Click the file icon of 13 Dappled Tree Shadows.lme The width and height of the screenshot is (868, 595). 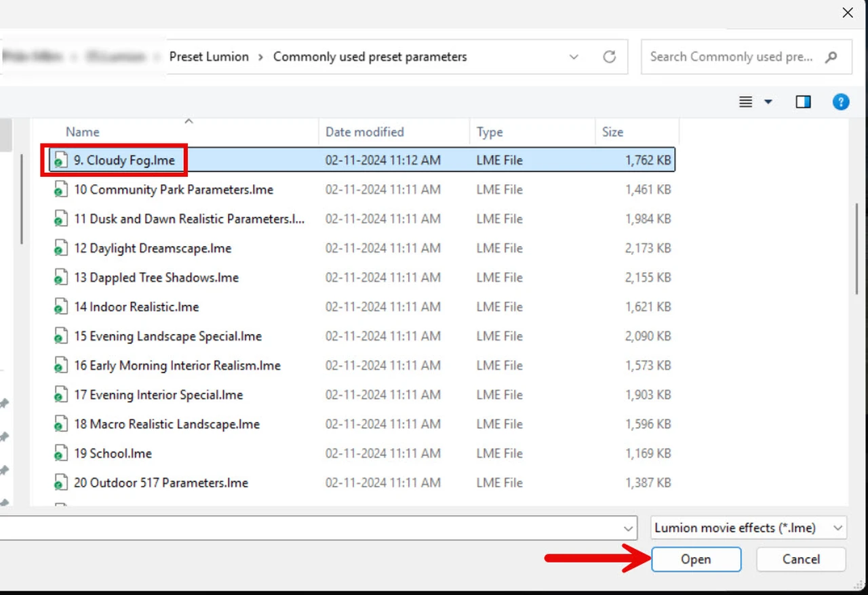(x=60, y=277)
